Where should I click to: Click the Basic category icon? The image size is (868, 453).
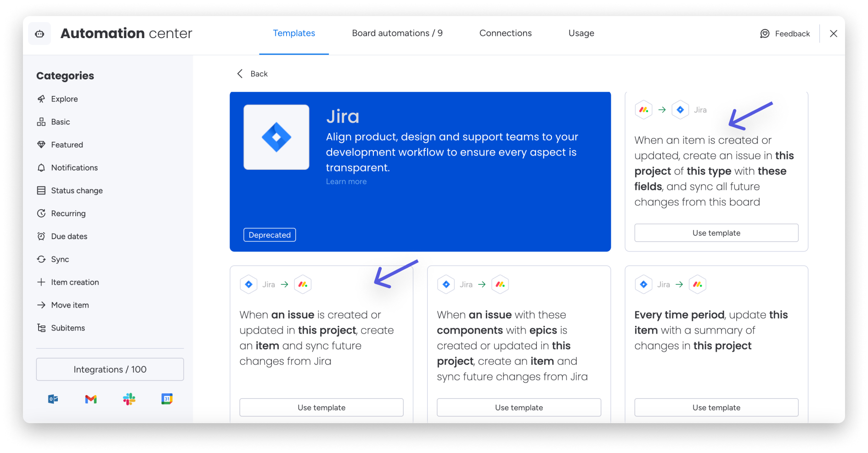(x=41, y=122)
